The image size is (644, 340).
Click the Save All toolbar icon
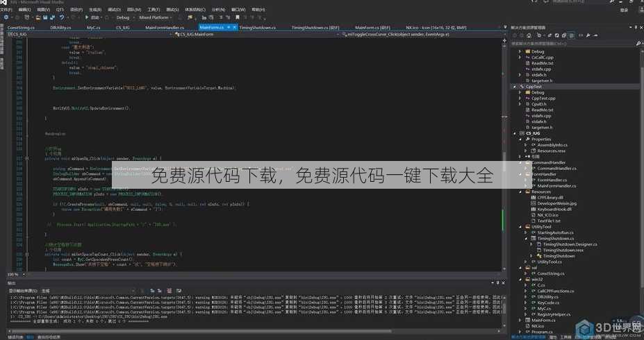click(53, 17)
